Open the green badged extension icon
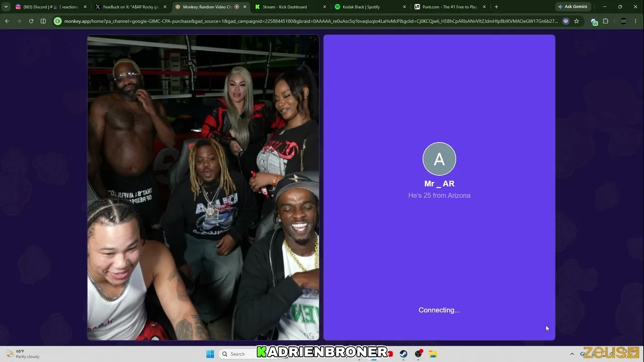The image size is (644, 362). tap(594, 22)
